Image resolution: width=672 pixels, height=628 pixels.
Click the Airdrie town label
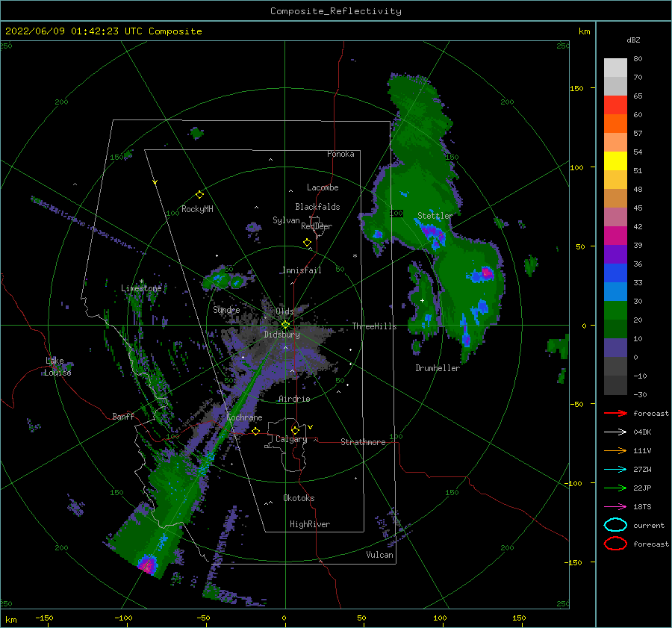(x=294, y=399)
